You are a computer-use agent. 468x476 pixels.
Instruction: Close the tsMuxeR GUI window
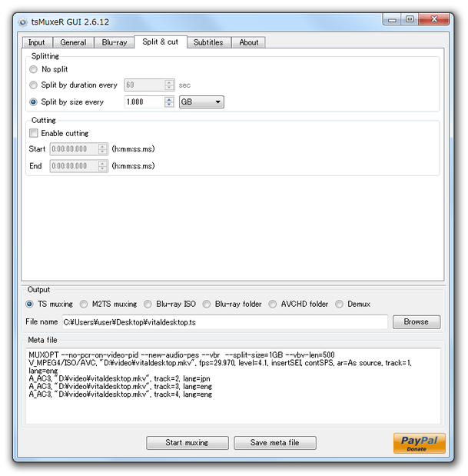(434, 19)
